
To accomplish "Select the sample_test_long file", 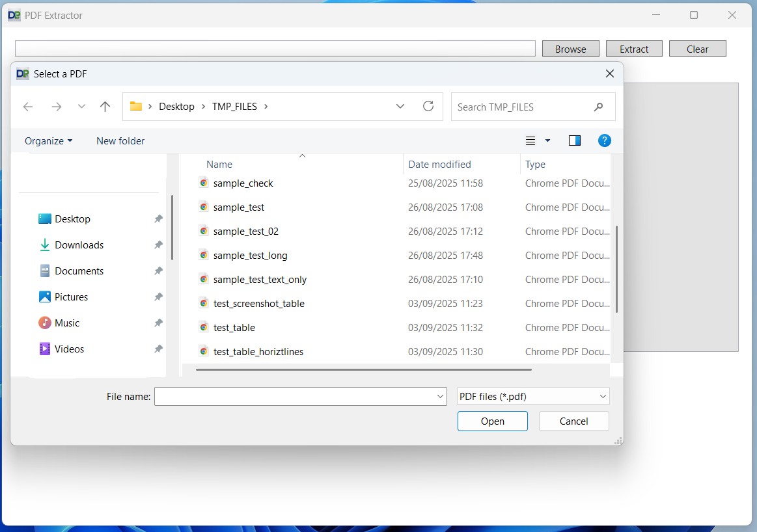I will tap(250, 256).
